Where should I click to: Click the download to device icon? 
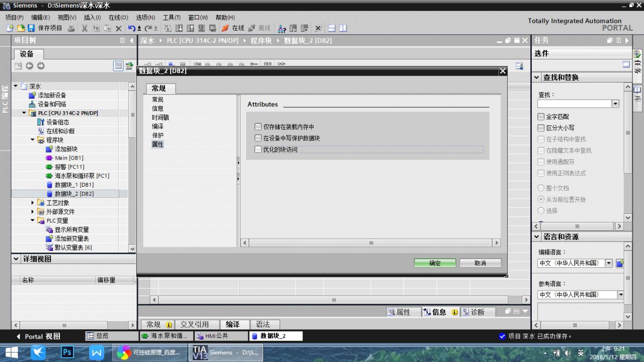click(x=179, y=28)
